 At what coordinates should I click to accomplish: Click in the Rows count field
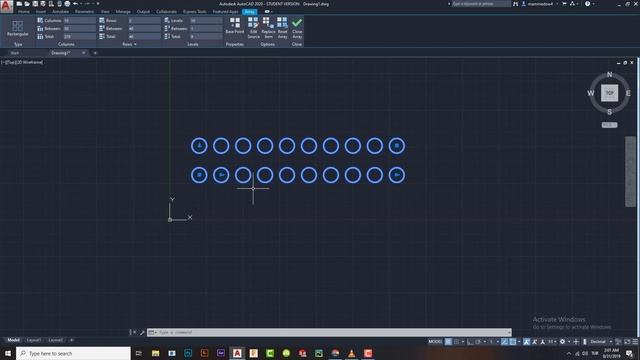tap(144, 20)
